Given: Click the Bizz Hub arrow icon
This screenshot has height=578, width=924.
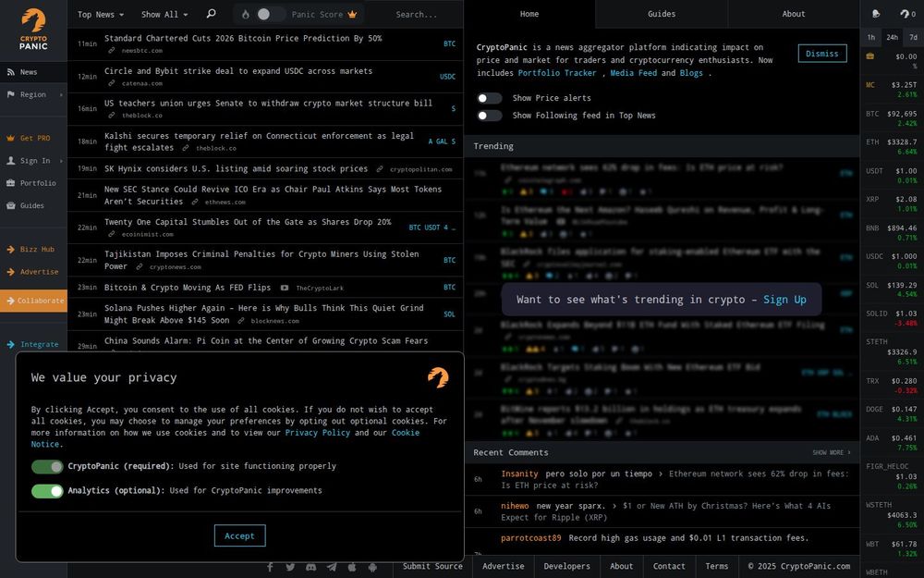Looking at the screenshot, I should point(10,250).
